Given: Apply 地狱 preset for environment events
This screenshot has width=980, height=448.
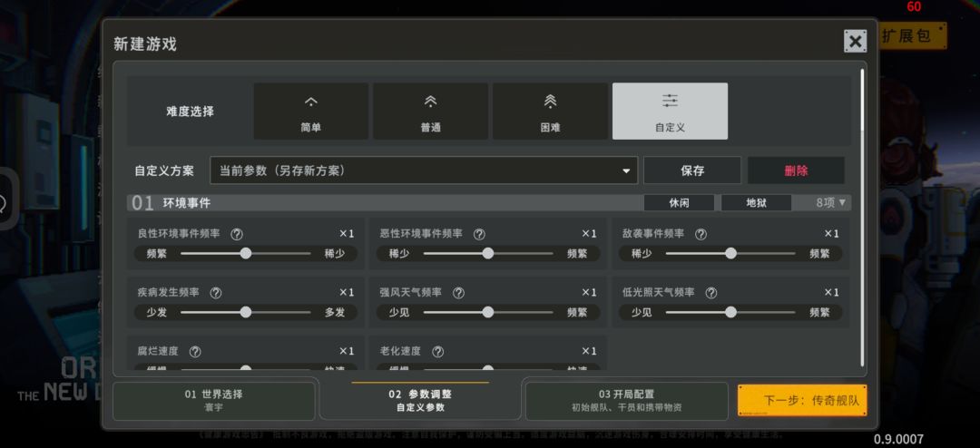Looking at the screenshot, I should pyautogui.click(x=756, y=203).
